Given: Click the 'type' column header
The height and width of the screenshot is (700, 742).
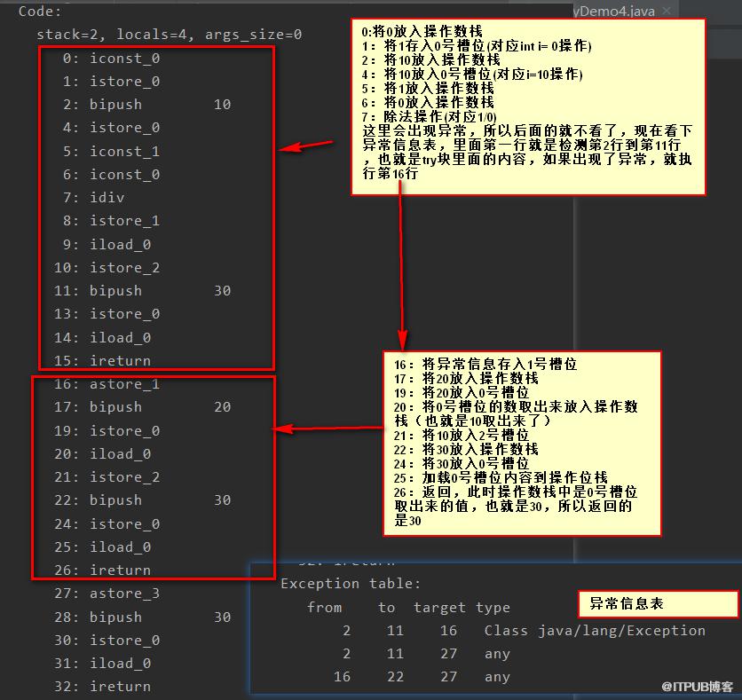Looking at the screenshot, I should coord(493,609).
